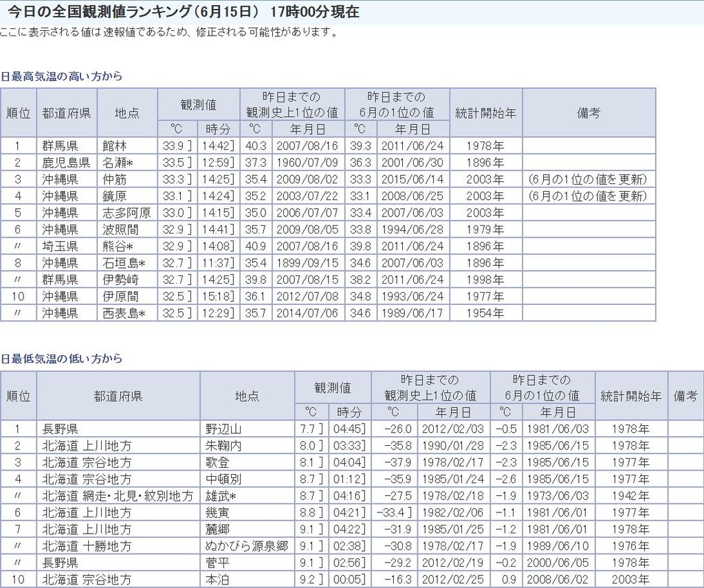This screenshot has height=588, width=704.
Task: Open the 熊谷 station in Saitama row
Action: (117, 246)
